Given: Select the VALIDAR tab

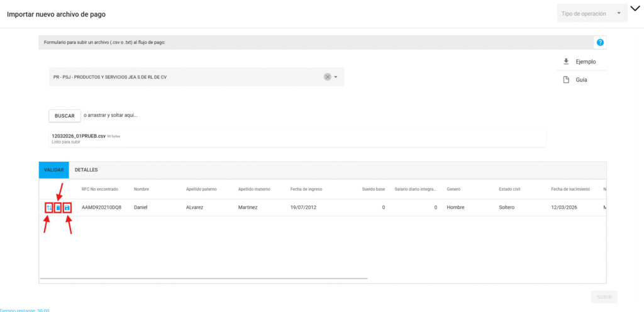Looking at the screenshot, I should pyautogui.click(x=54, y=170).
